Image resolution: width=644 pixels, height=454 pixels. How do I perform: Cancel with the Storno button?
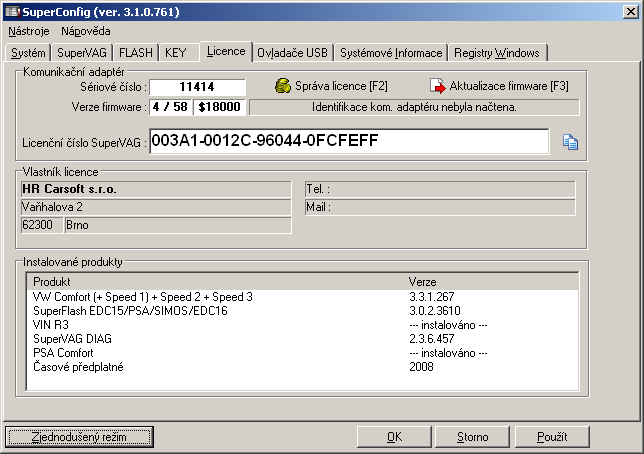tap(472, 437)
